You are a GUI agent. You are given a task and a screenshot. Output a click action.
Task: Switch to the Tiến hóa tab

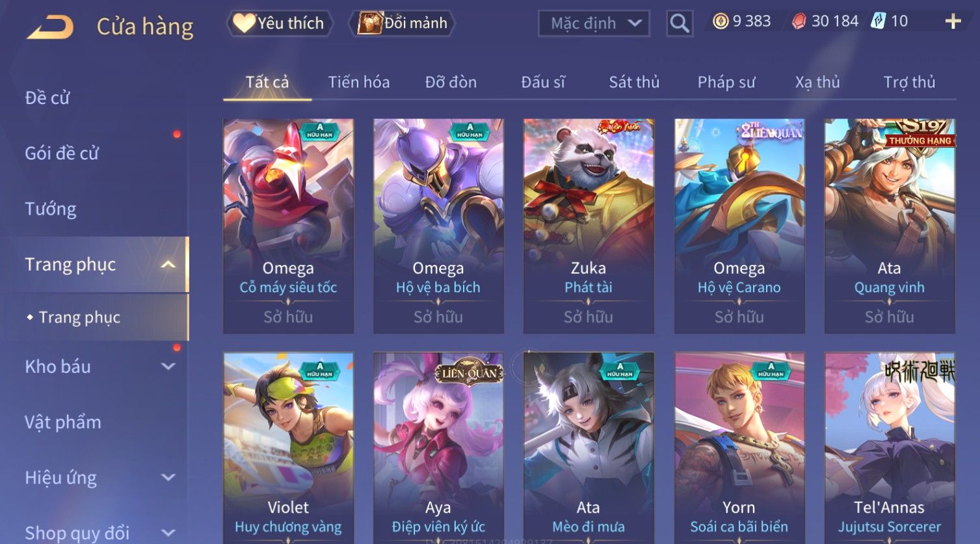click(359, 82)
